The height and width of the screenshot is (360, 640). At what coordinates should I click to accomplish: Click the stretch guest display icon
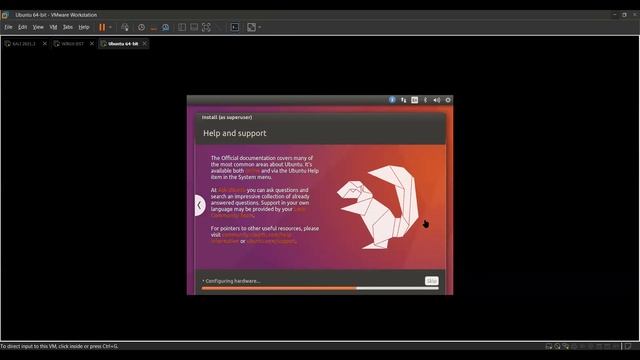pyautogui.click(x=251, y=27)
